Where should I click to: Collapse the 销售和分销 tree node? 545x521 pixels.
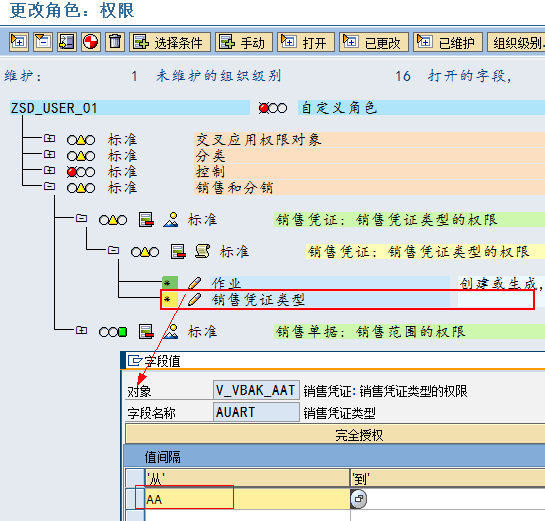[49, 186]
